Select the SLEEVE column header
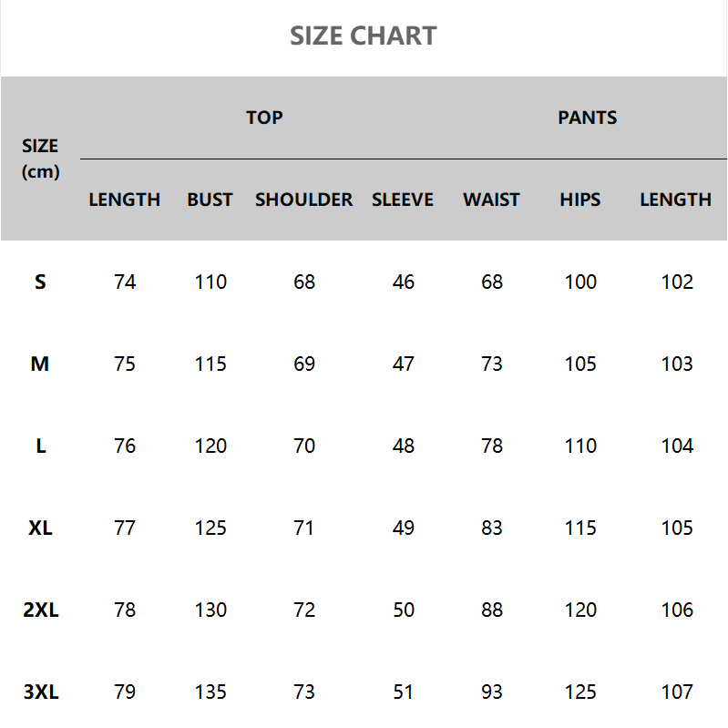Screen dimensions: 728x728 (403, 200)
